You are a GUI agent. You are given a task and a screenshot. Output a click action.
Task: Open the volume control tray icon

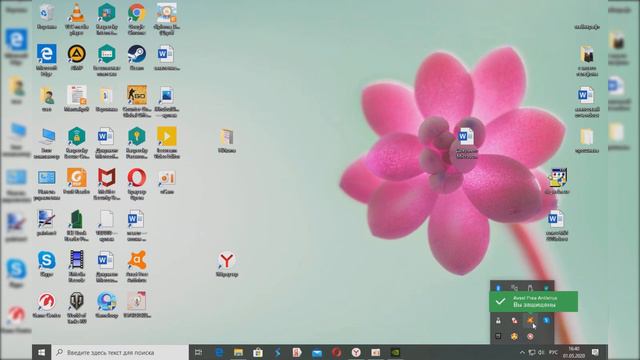(x=541, y=352)
